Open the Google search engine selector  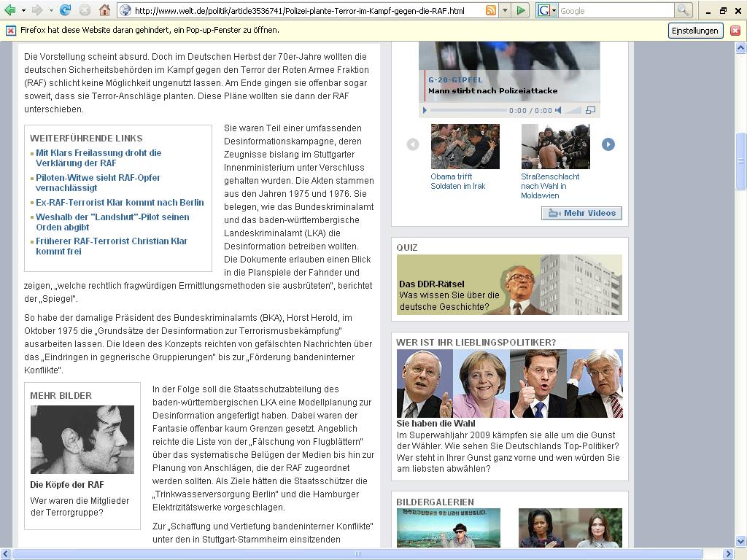click(x=546, y=10)
